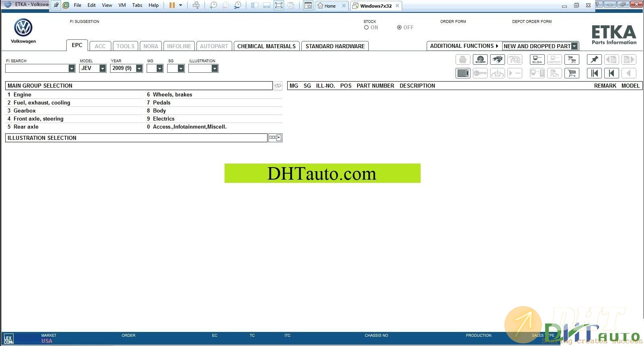Click the single-bar previous arrow icon

coord(611,73)
